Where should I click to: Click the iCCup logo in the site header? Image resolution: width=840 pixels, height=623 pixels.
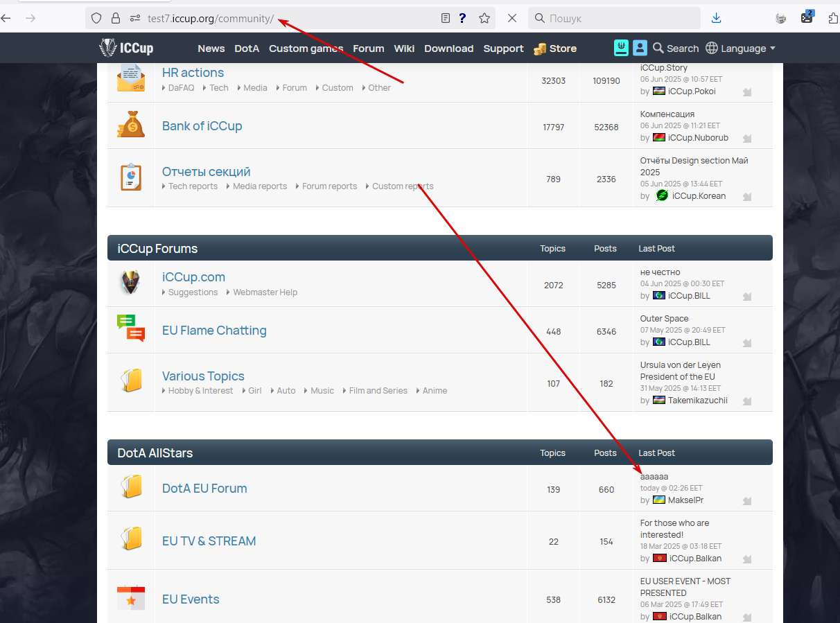tap(126, 48)
